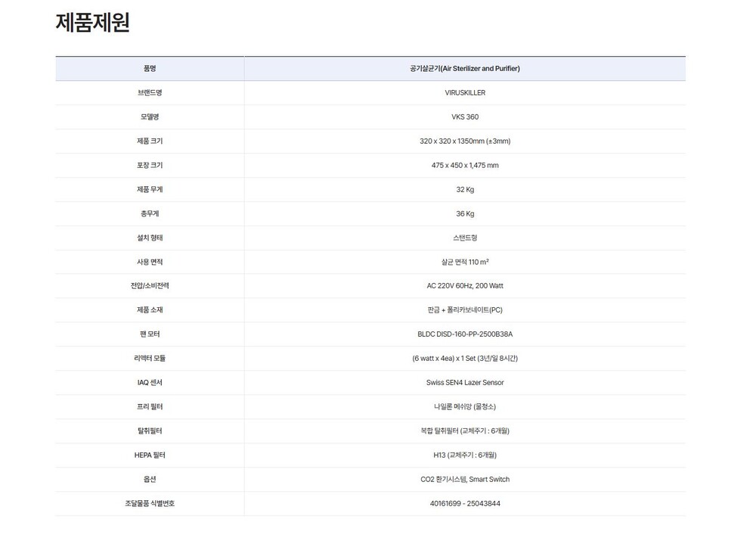Click the 전압/소비전력 row label

(x=149, y=286)
